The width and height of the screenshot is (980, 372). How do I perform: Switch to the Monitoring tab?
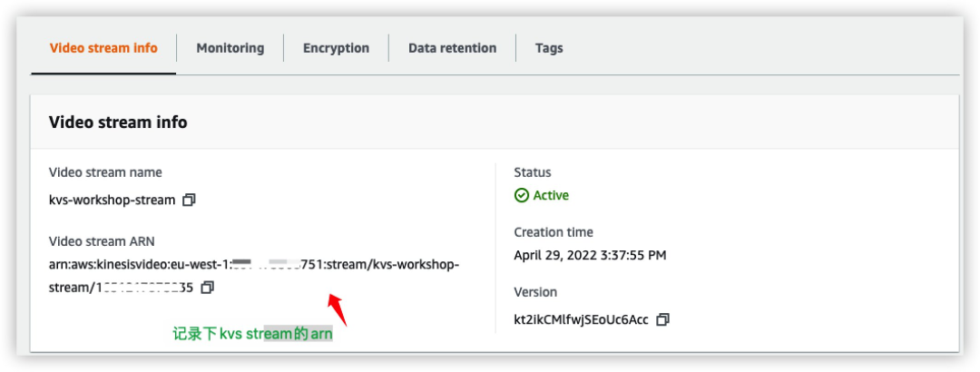pyautogui.click(x=230, y=48)
